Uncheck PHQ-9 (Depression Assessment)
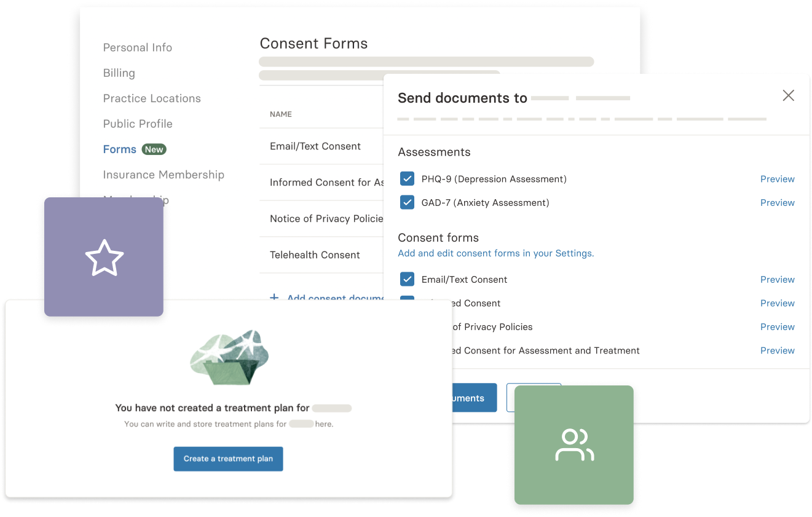 (x=407, y=178)
